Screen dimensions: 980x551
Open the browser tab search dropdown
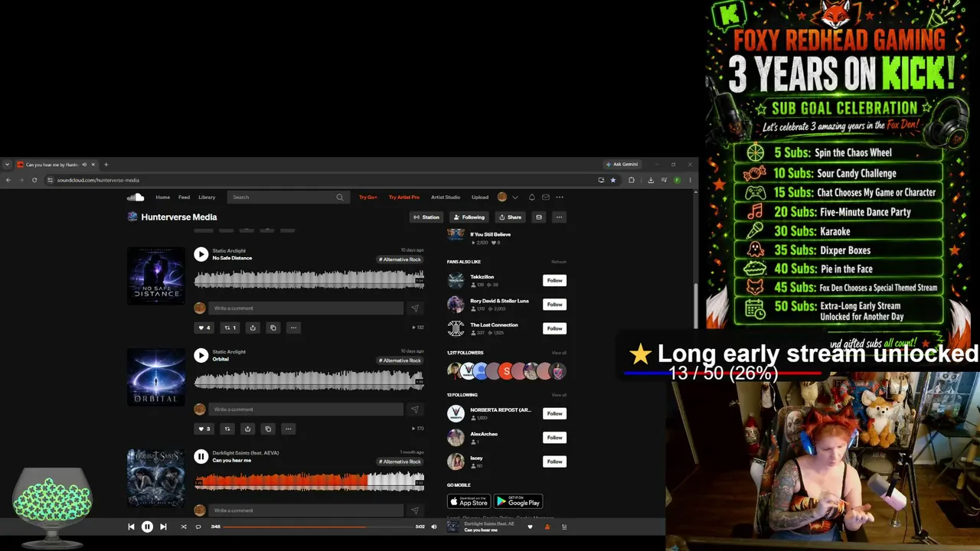coord(7,165)
